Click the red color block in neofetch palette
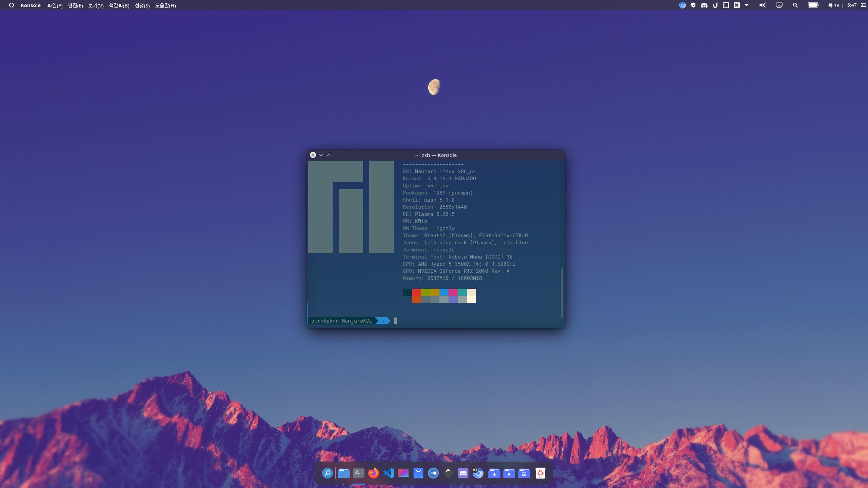868x488 pixels. pos(416,292)
